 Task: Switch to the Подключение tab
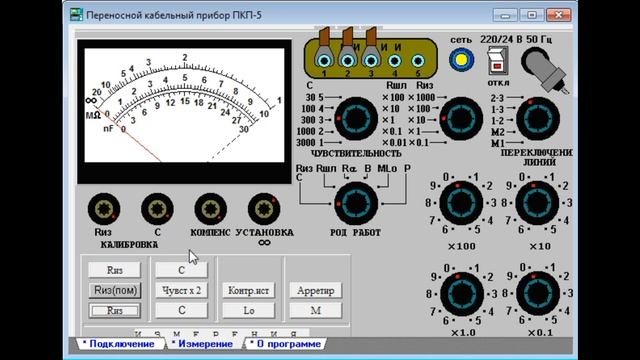point(121,344)
